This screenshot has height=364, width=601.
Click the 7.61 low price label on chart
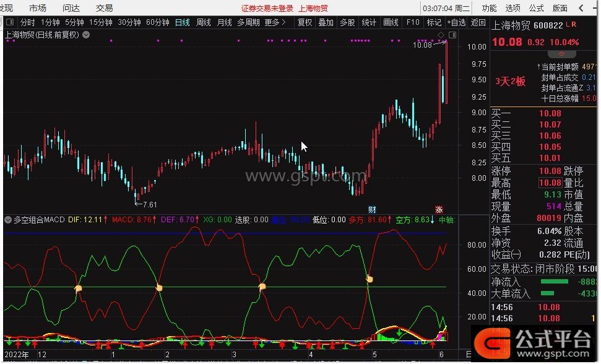(x=150, y=205)
